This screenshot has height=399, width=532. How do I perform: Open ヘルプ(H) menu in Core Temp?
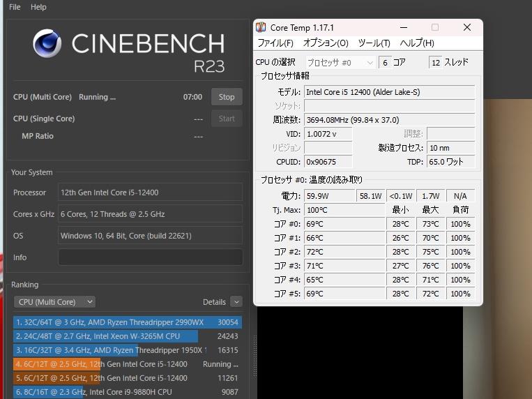(417, 43)
